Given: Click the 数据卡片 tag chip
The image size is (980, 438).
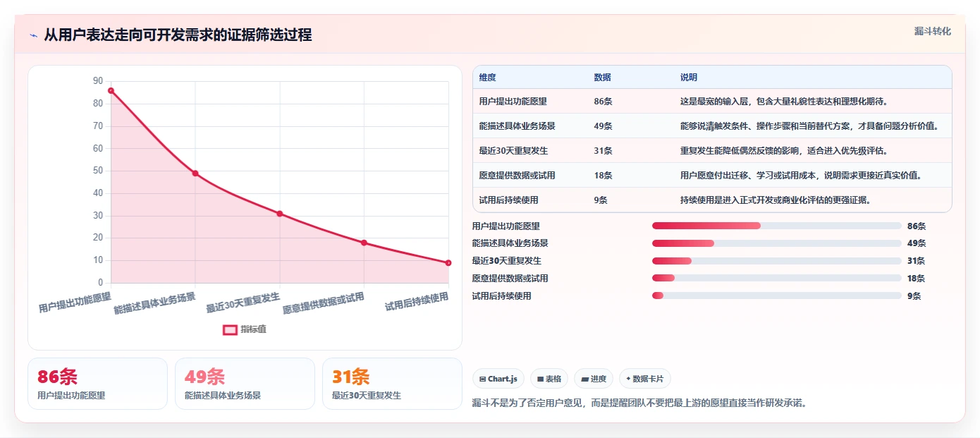Looking at the screenshot, I should click(x=645, y=379).
